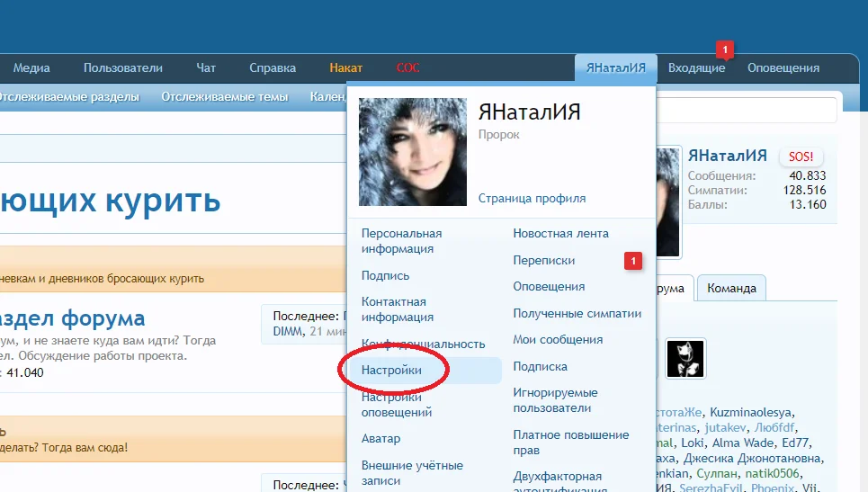Open Сулпан user profile link
The height and width of the screenshot is (492, 868).
[x=717, y=474]
